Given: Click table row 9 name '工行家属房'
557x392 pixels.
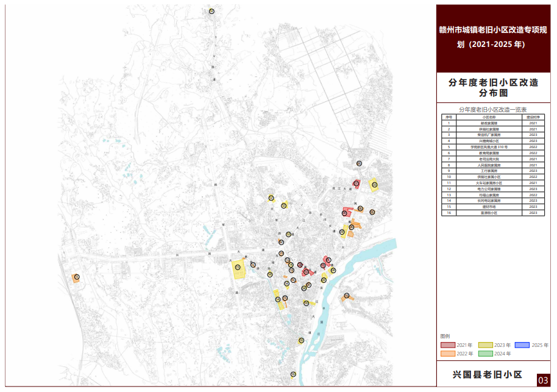Looking at the screenshot, I should (x=489, y=171).
